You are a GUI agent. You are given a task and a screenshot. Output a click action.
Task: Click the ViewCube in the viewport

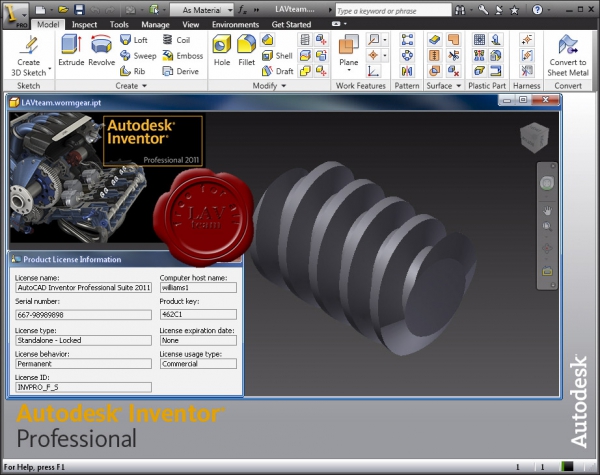(x=535, y=138)
